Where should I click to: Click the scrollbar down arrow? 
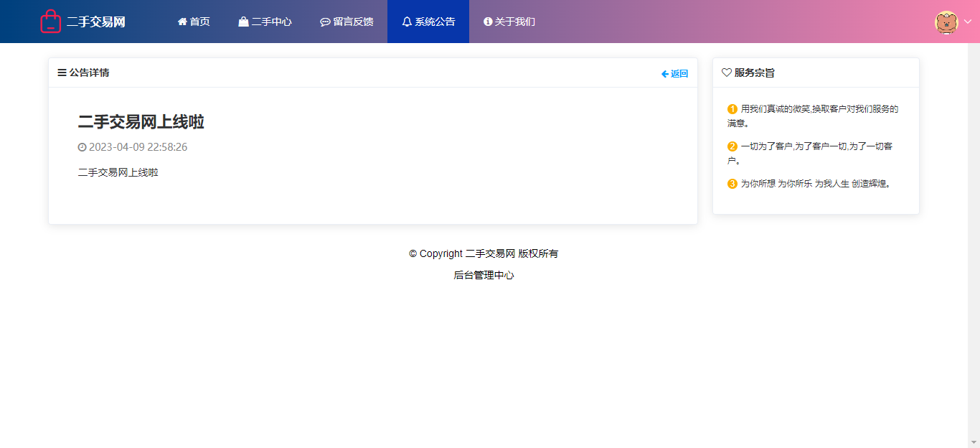click(974, 442)
